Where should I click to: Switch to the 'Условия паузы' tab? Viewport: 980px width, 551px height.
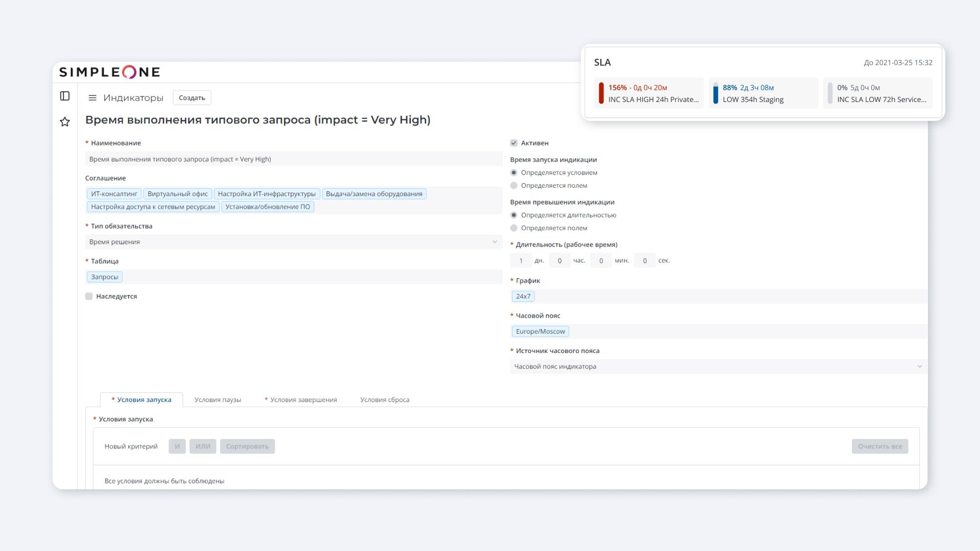[217, 399]
